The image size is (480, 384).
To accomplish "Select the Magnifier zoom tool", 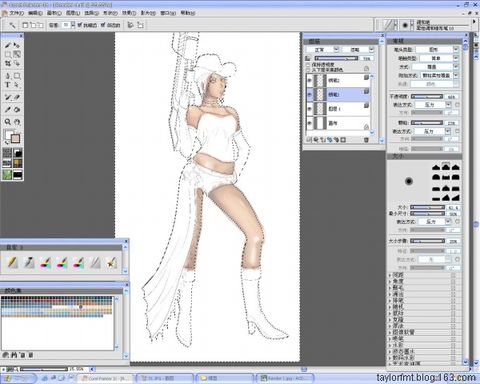I will pos(8,122).
